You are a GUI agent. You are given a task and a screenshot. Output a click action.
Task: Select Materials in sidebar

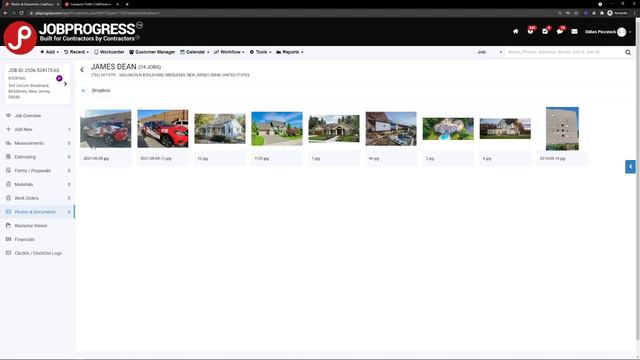click(x=38, y=184)
